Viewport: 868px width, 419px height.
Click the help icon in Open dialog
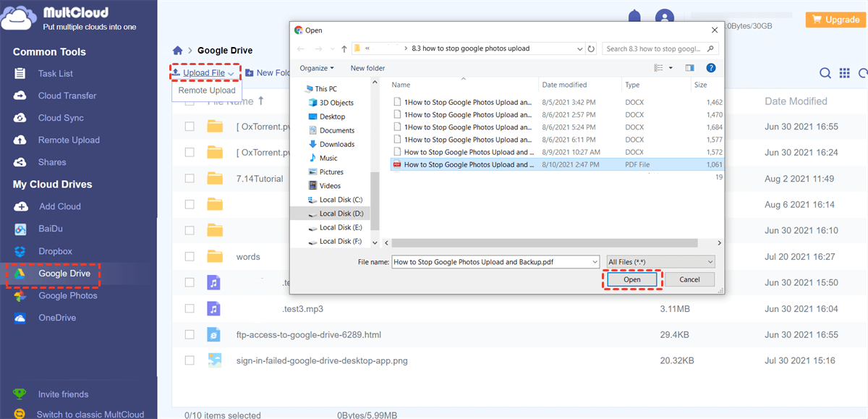pos(711,68)
